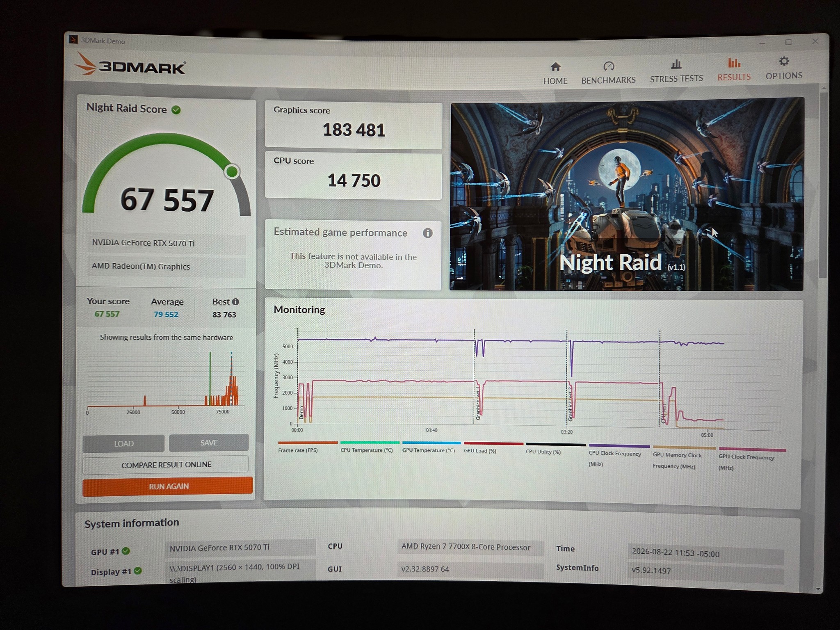This screenshot has height=630, width=840.
Task: Click the 3DMark Demo title bar icon
Action: 73,39
